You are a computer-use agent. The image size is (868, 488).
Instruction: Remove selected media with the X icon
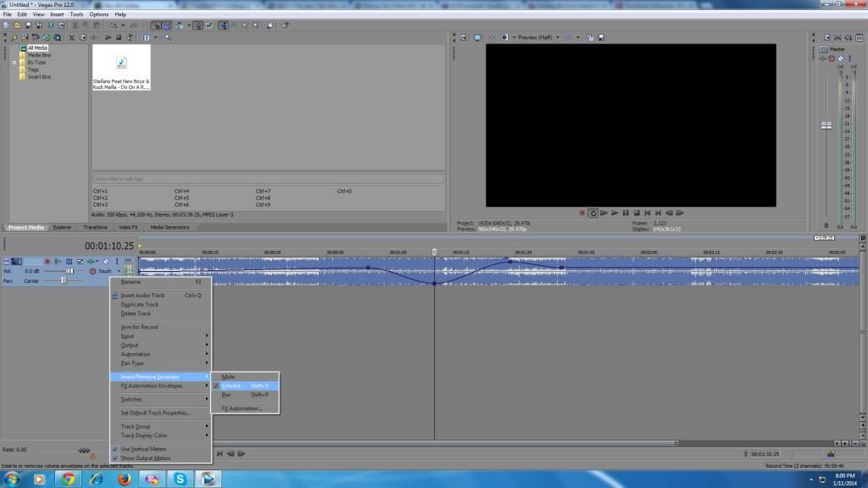click(71, 37)
